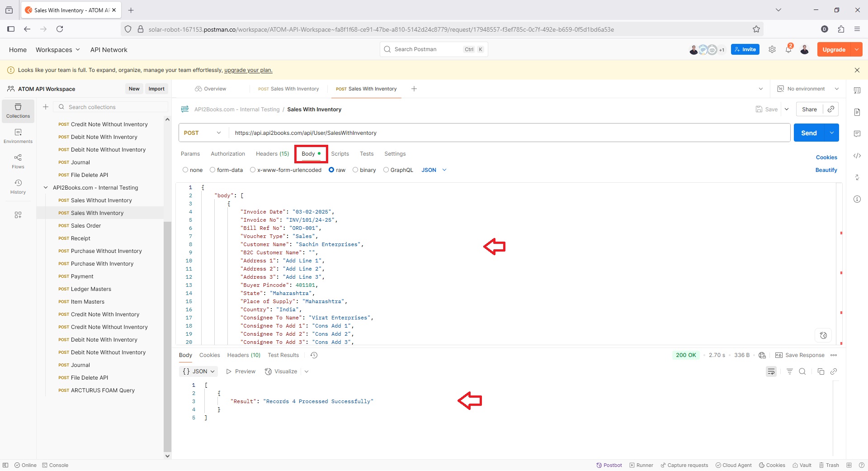The width and height of the screenshot is (868, 471).
Task: Open response JSON format dropdown
Action: tap(198, 371)
